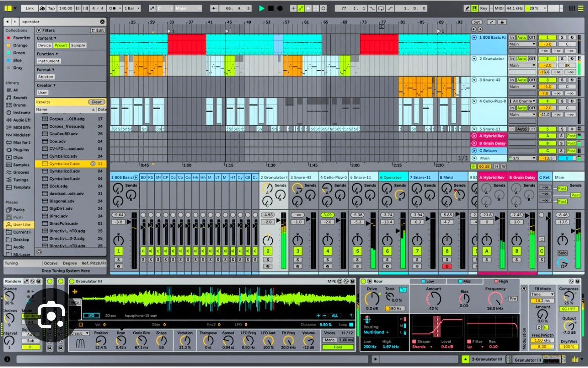This screenshot has height=368, width=588.
Task: Open the Main output dropdown of 3 Snare-42
Action: (522, 86)
